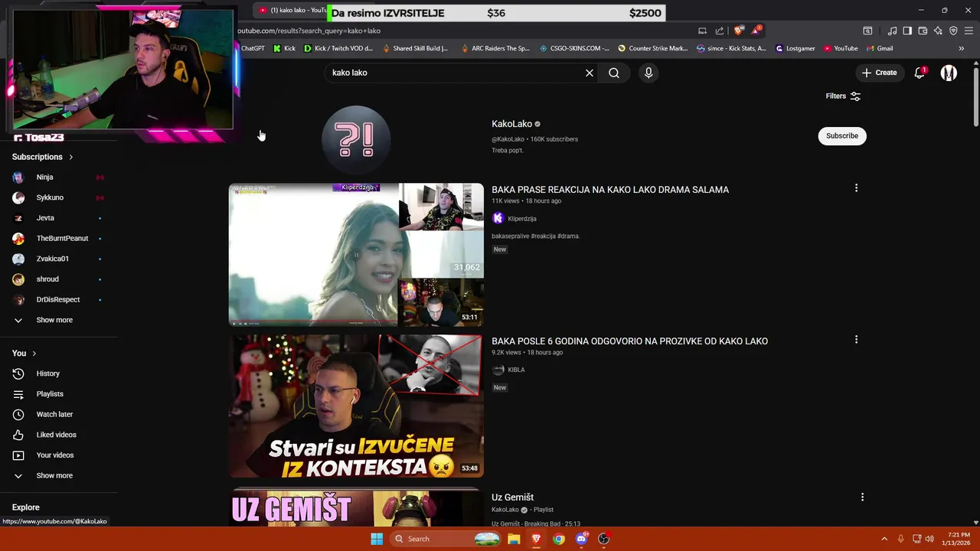Visit KIBLA channel

coord(516,370)
